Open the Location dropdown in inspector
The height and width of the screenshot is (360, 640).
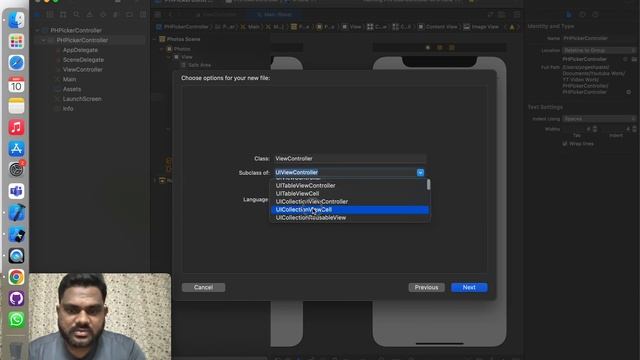(x=599, y=50)
